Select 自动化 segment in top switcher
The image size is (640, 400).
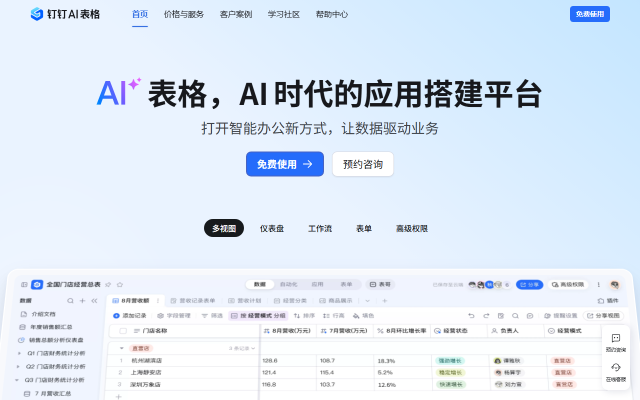(289, 284)
